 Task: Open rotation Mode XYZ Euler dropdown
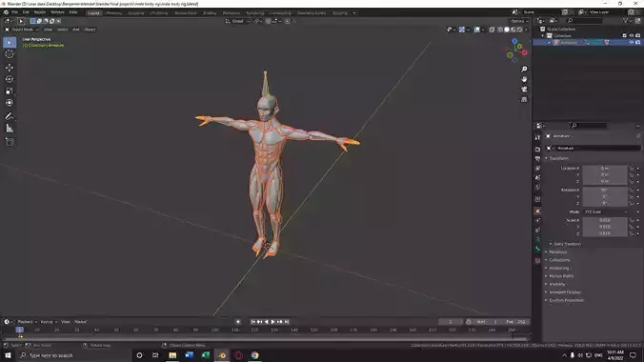[x=606, y=211]
